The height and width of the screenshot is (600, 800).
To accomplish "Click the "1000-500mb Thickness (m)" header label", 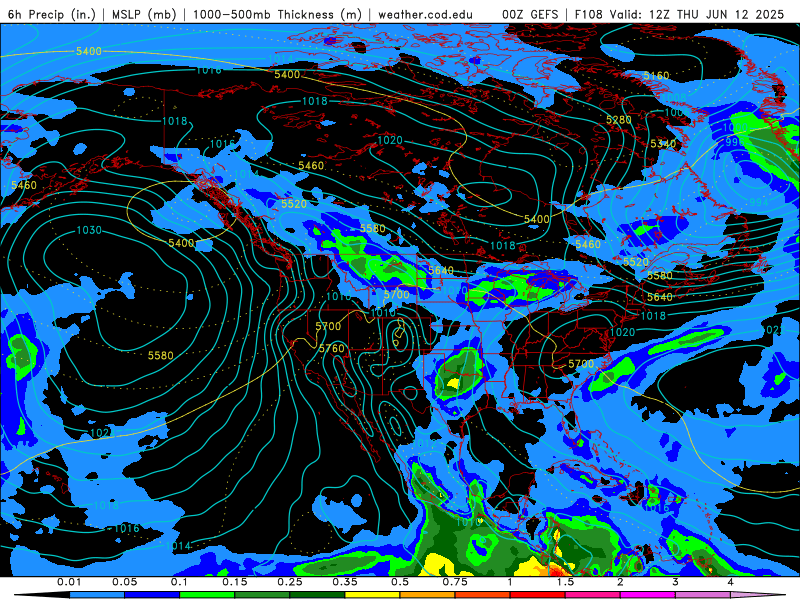I will 277,14.
